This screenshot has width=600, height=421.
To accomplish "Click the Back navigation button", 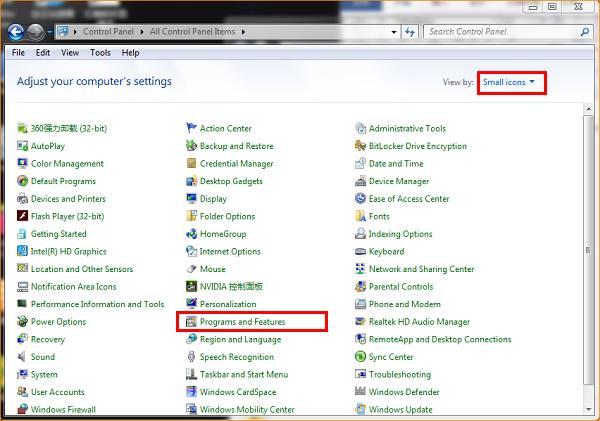I will tap(17, 32).
